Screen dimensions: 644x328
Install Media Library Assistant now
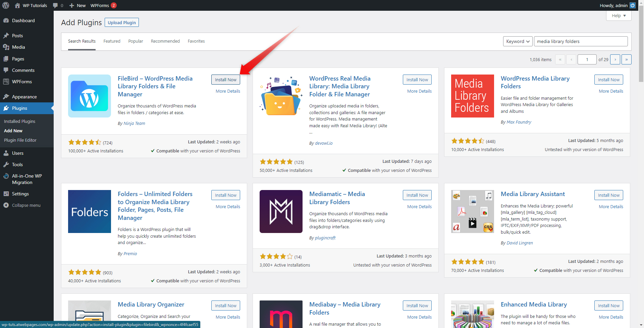[609, 195]
